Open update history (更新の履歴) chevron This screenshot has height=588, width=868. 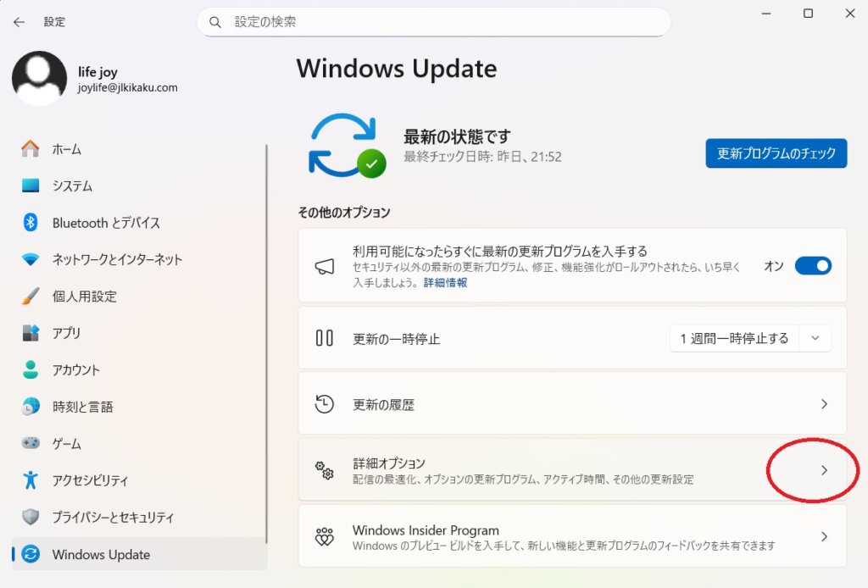pos(823,404)
